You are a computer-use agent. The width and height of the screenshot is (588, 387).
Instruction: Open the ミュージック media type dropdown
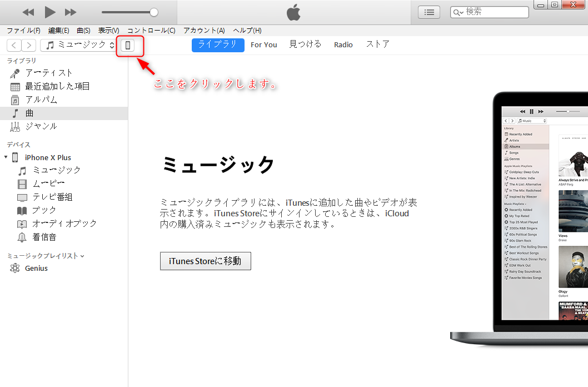[78, 46]
